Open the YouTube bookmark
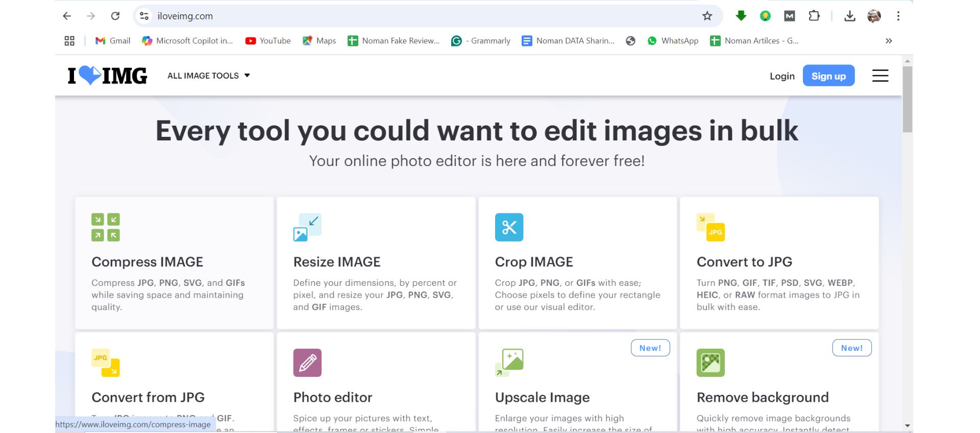 (x=268, y=41)
